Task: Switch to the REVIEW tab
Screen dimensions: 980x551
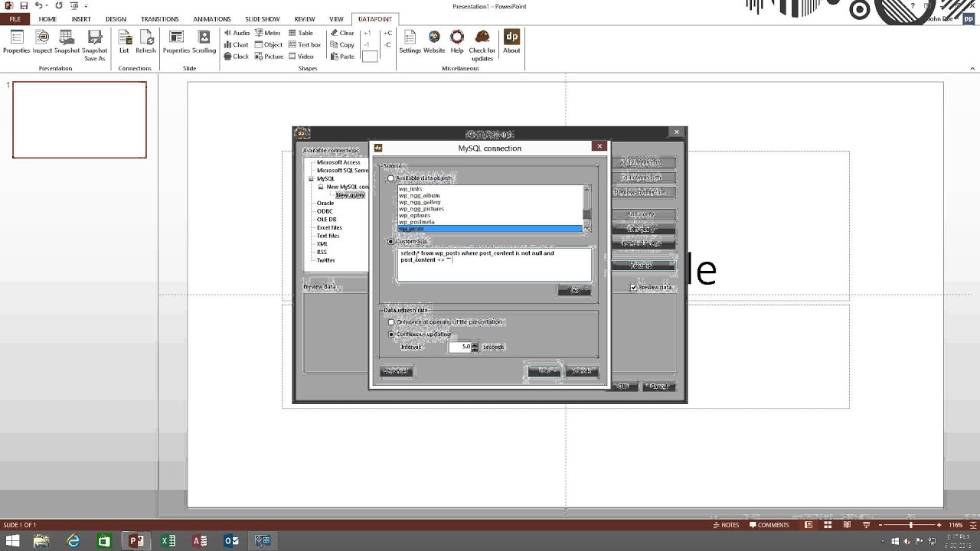Action: [x=305, y=19]
